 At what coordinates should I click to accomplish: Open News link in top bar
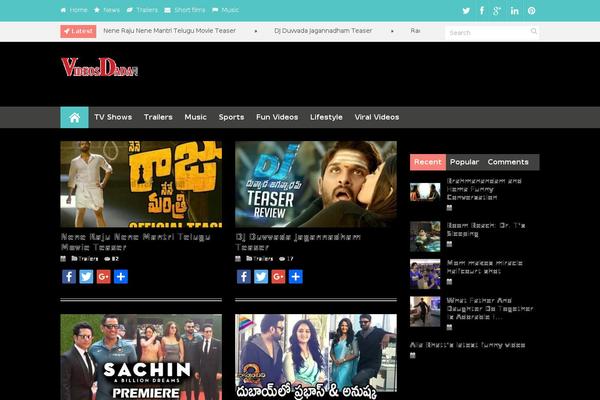pos(107,10)
